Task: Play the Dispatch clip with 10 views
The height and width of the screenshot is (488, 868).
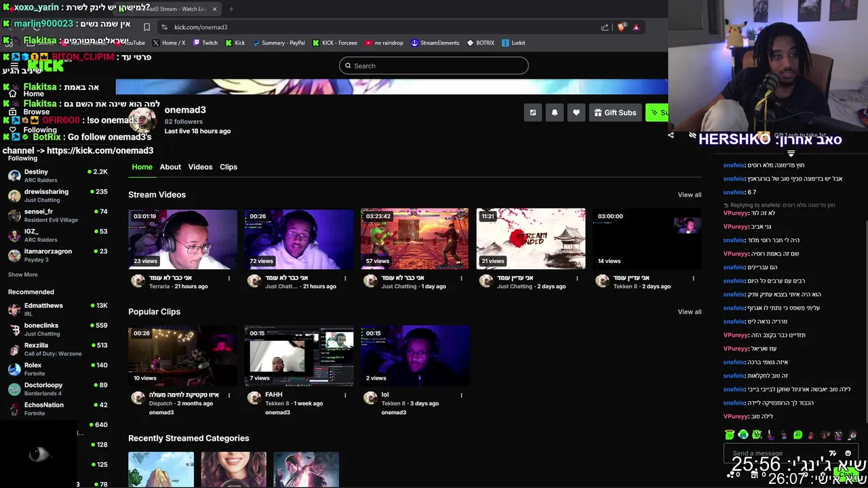Action: point(182,356)
